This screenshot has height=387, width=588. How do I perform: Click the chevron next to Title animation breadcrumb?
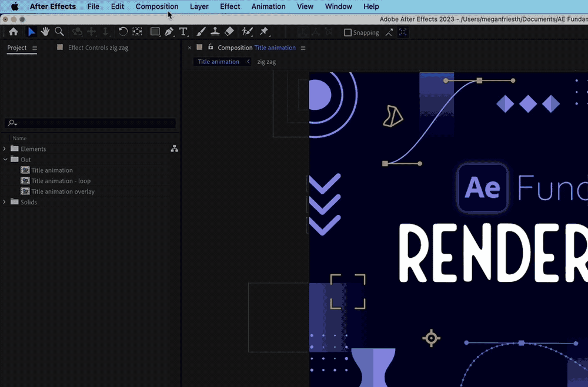point(248,62)
